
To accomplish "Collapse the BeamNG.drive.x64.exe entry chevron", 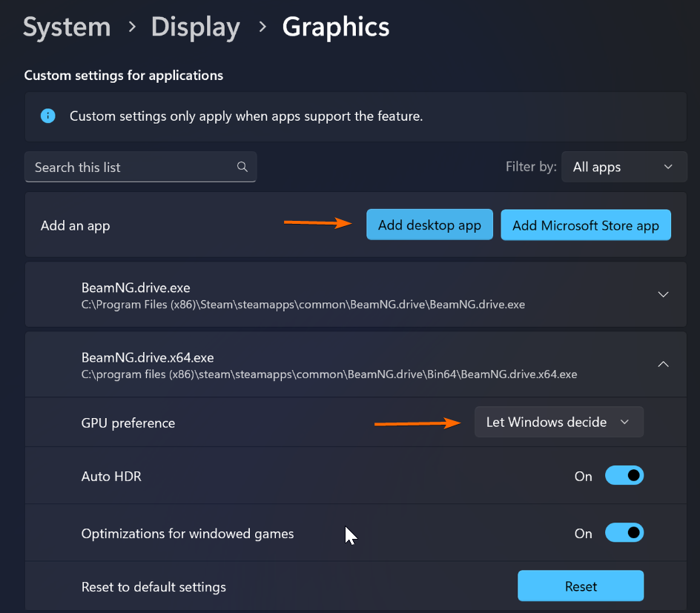I will coord(664,364).
